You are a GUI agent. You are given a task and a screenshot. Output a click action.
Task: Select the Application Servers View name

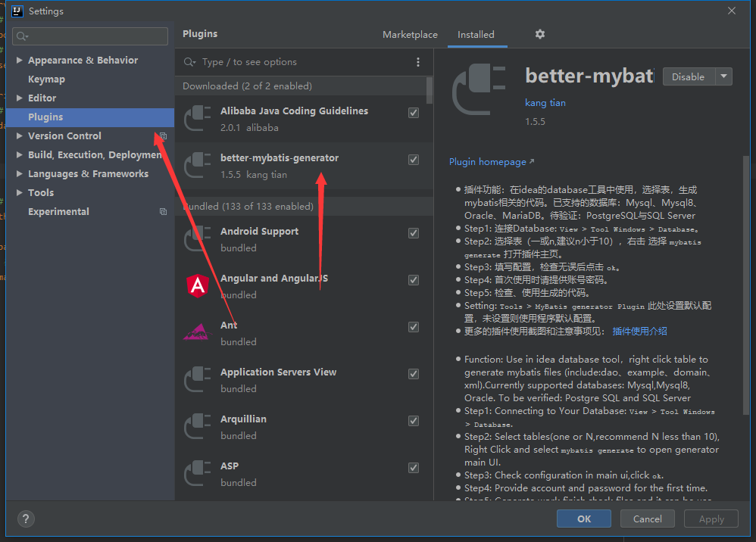point(279,372)
